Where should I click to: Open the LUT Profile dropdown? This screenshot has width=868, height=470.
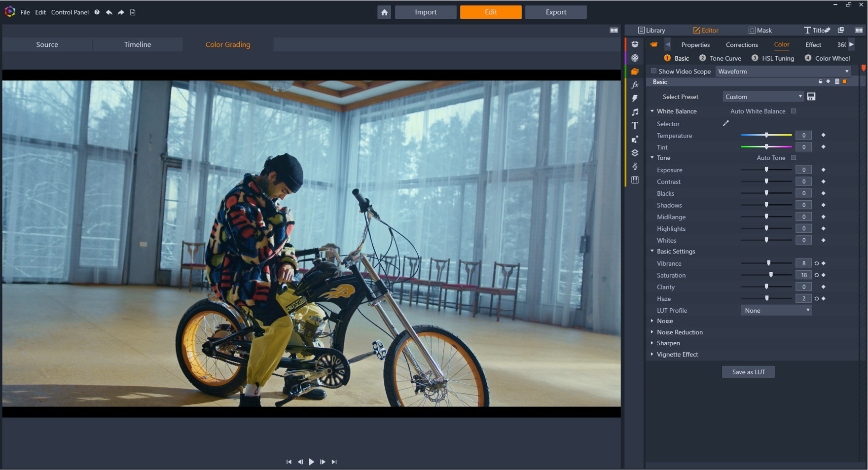[776, 310]
